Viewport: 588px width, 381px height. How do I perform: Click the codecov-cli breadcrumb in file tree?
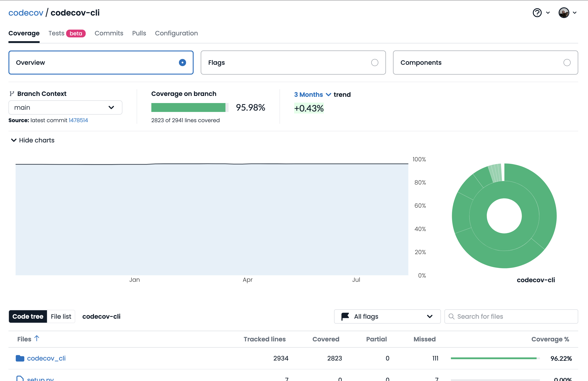[101, 316]
